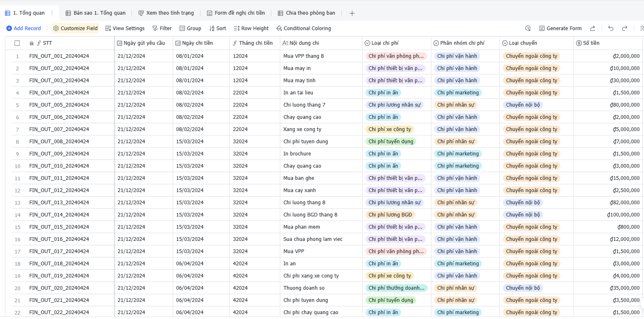The image size is (644, 319).
Task: Click 'Chi phí thưởng doanh...' tag in row 20
Action: click(x=396, y=288)
